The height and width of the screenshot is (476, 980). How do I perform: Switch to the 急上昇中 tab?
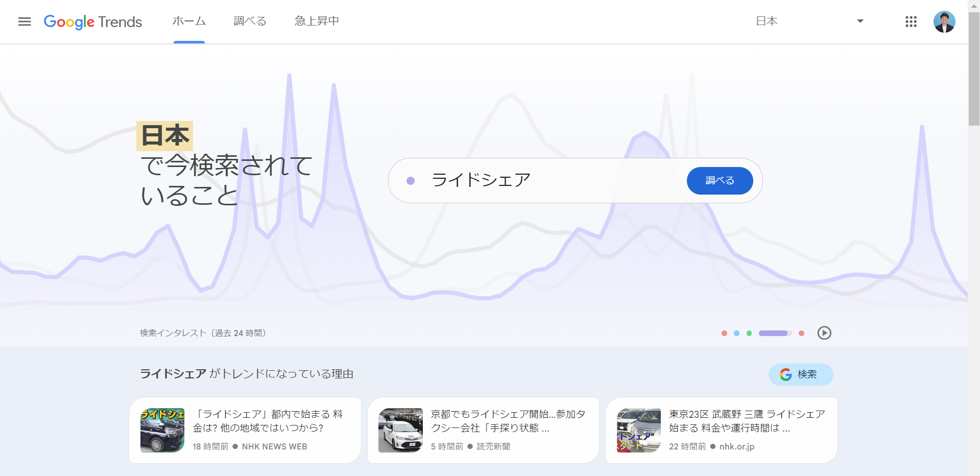click(317, 21)
